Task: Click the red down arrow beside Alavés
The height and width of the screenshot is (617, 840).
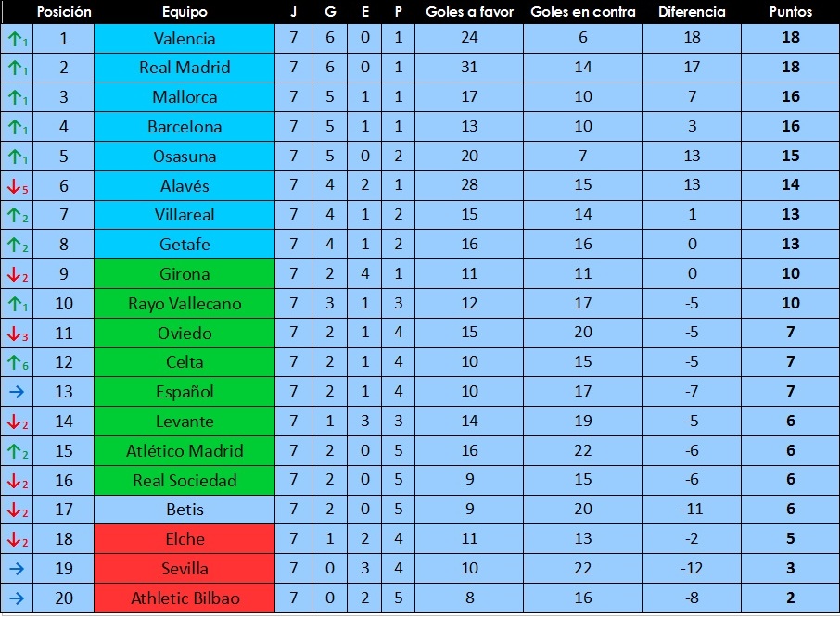Action: tap(16, 186)
